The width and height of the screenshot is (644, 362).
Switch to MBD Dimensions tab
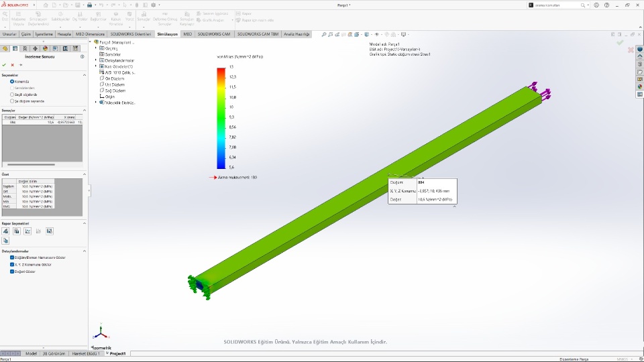point(90,34)
